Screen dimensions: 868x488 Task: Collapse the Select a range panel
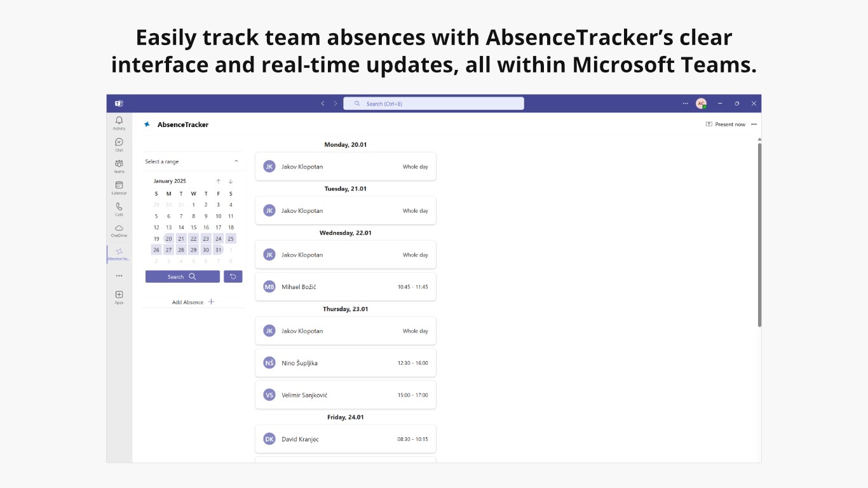click(x=236, y=161)
